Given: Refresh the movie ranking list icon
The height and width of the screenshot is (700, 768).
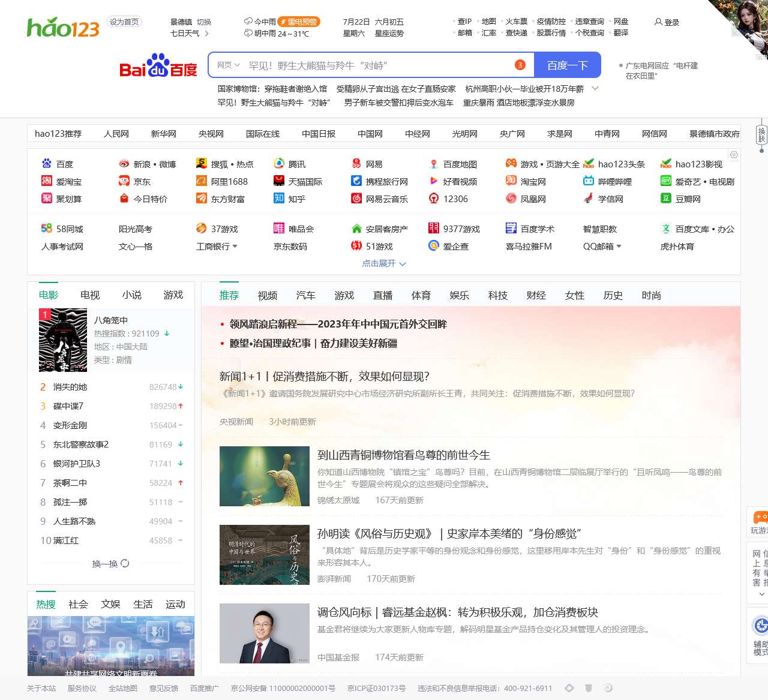Looking at the screenshot, I should coord(125,564).
